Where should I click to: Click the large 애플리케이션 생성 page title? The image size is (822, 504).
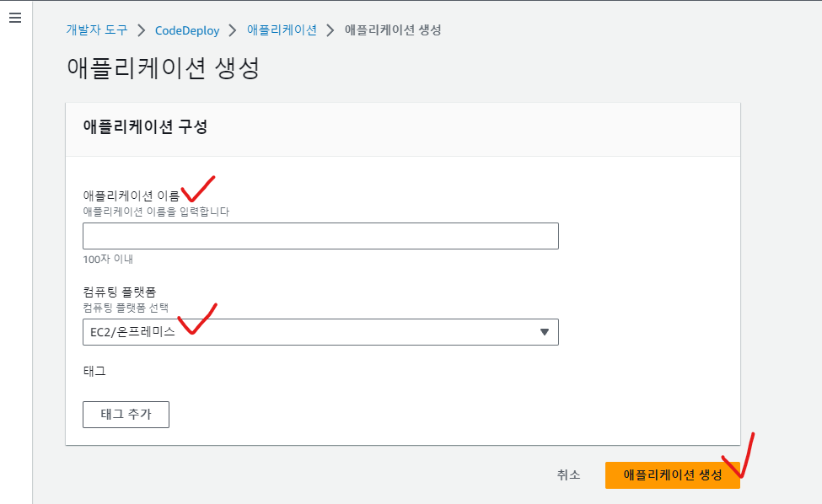pos(163,68)
